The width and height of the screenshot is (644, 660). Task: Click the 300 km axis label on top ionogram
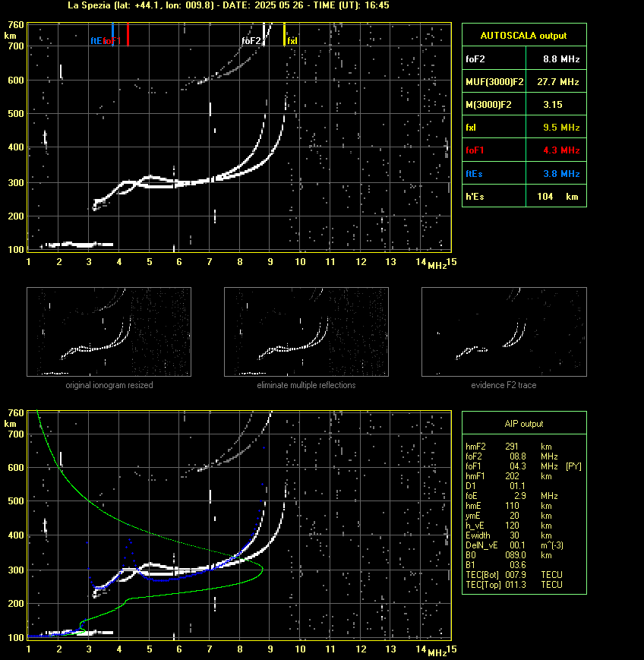(x=16, y=183)
